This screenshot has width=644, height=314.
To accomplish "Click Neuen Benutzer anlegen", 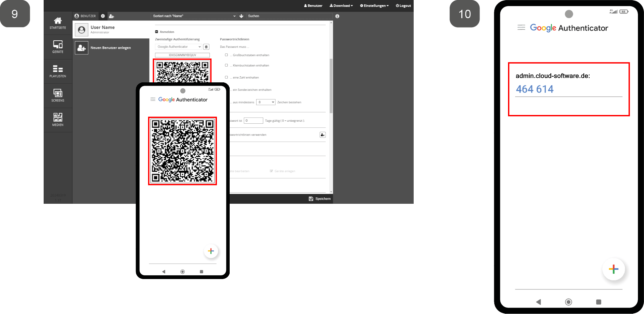I will point(110,48).
